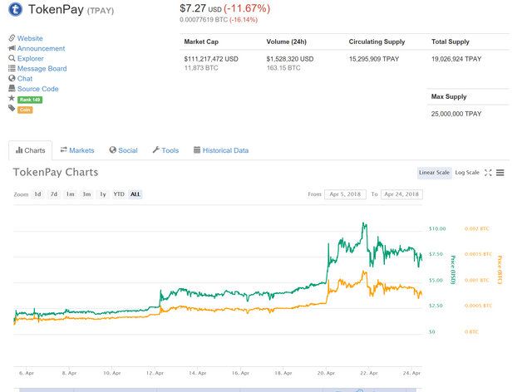Click the $111,217,472 USD market cap value
Image resolution: width=532 pixels, height=392 pixels.
(x=211, y=59)
